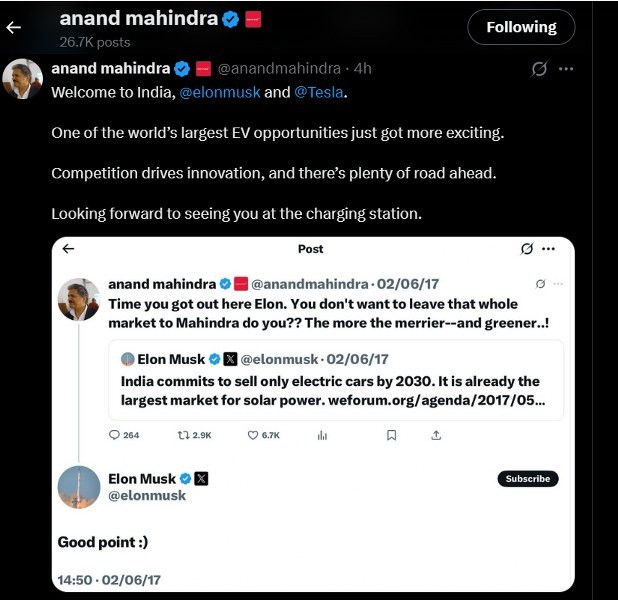Click Elon Musk's rocket avatar
The height and width of the screenshot is (600, 618).
79,487
